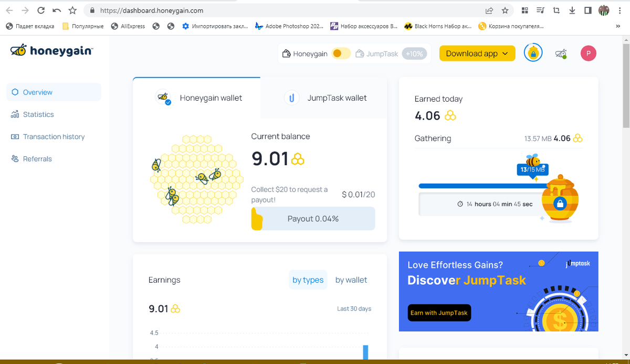The width and height of the screenshot is (630, 364).
Task: Click the Payout 0.04% progress bar
Action: (x=313, y=219)
